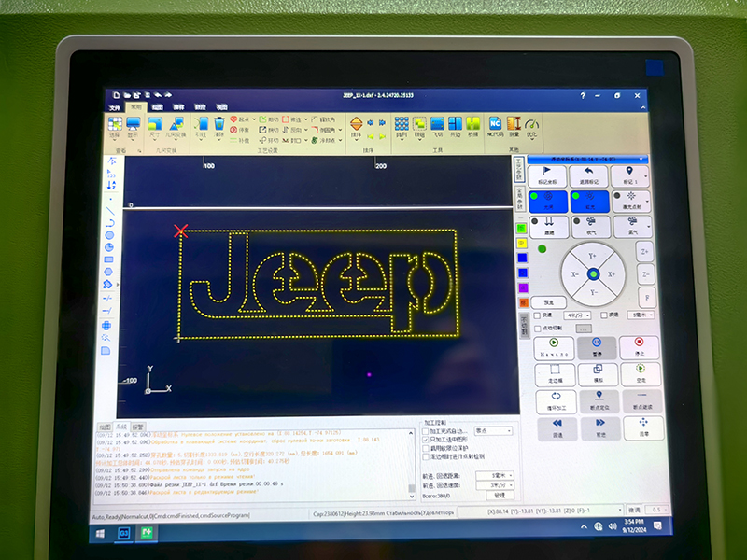The width and height of the screenshot is (747, 560).
Task: Click the trash can Clear icon
Action: pos(219,128)
